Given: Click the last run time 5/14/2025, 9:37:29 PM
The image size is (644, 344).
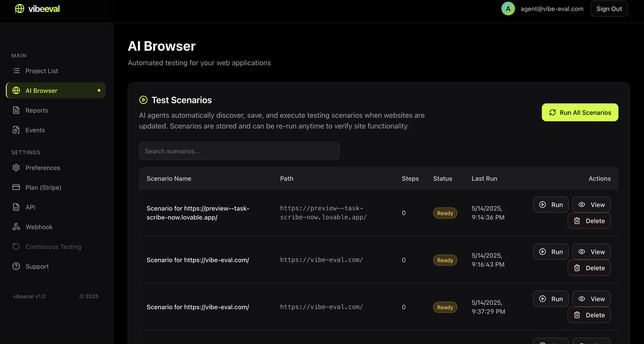Looking at the screenshot, I should pos(488,307).
